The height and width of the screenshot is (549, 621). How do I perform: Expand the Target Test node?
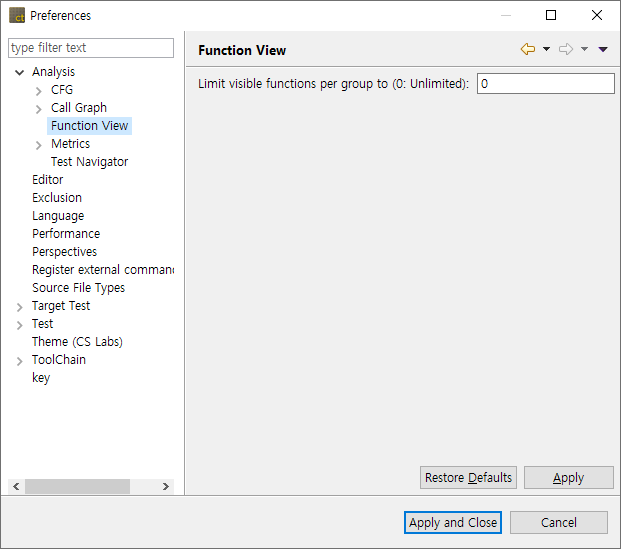coord(20,306)
